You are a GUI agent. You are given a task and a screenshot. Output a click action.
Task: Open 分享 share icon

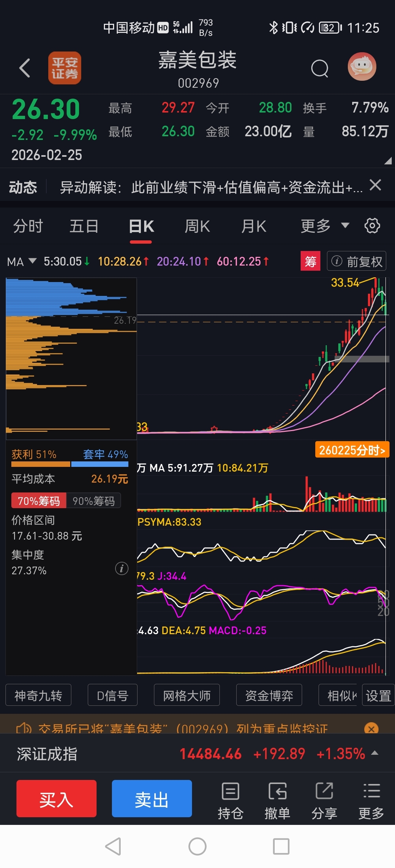tap(324, 801)
